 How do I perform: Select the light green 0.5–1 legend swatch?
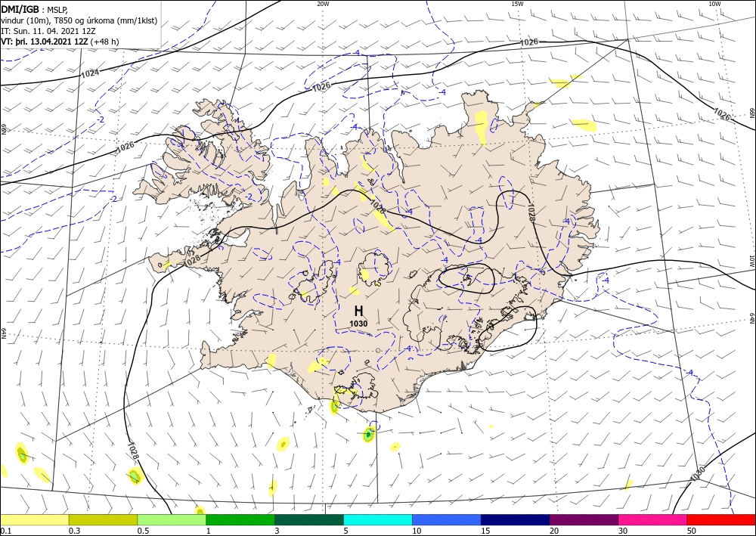click(172, 519)
